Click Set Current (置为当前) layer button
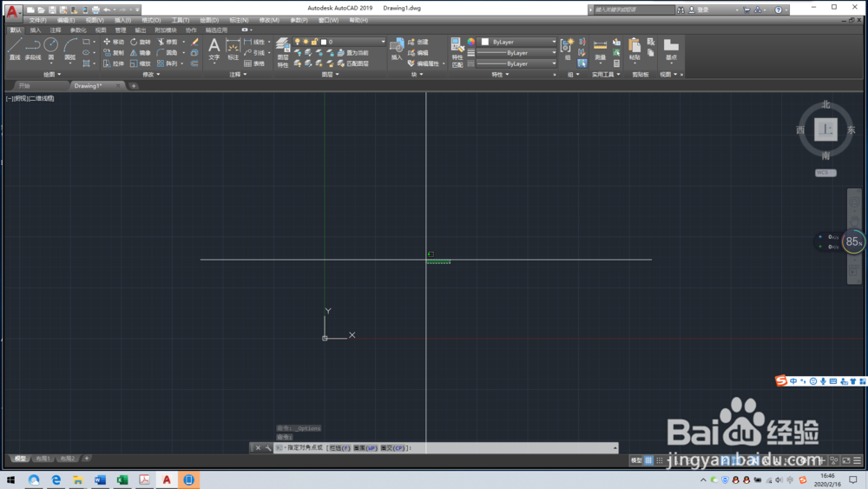Image resolution: width=868 pixels, height=489 pixels. tap(352, 53)
